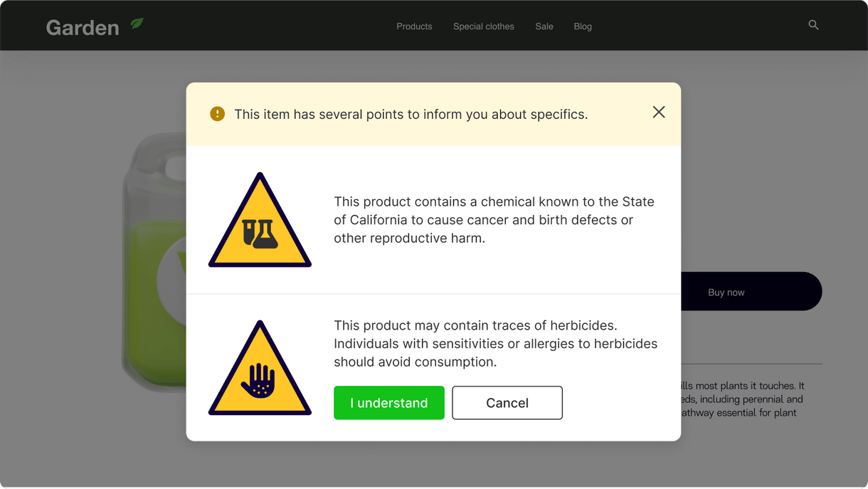Open the search icon in the header

tap(813, 25)
